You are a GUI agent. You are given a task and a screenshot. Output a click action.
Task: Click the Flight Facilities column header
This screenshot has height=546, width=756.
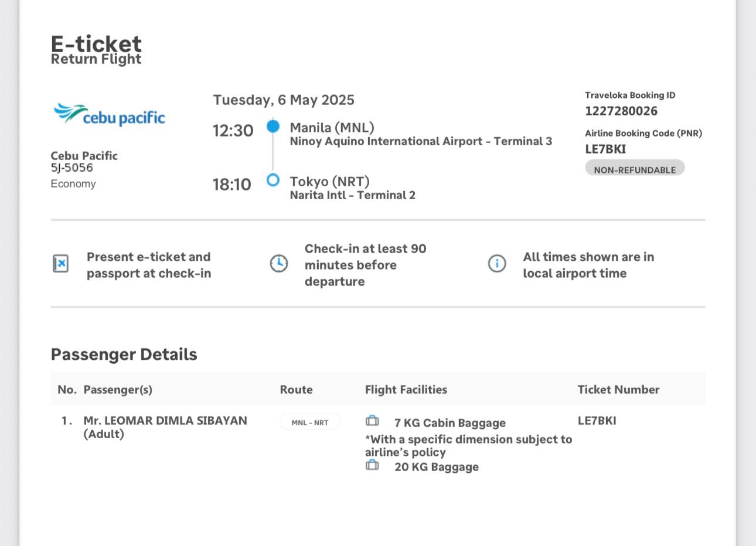click(406, 390)
